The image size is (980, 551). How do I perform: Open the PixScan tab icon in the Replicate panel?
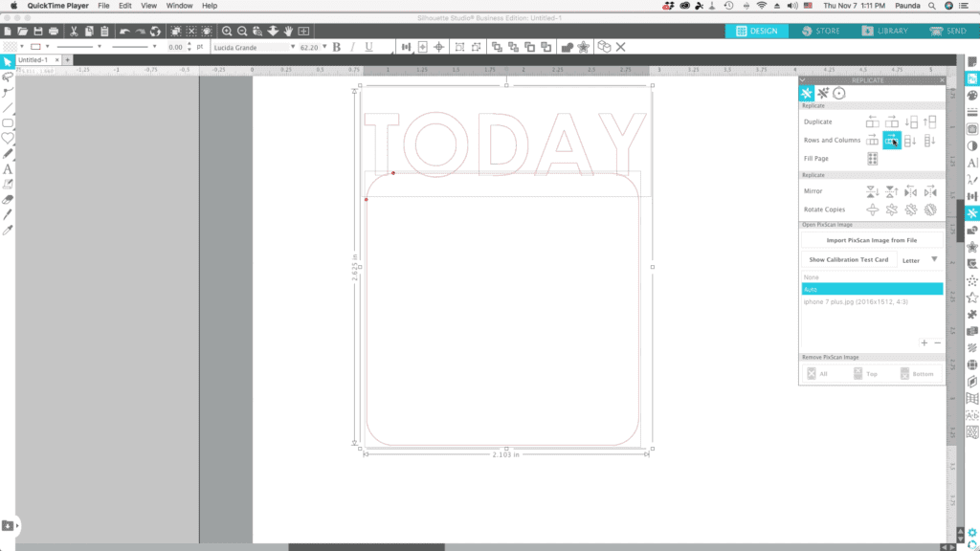click(x=837, y=93)
